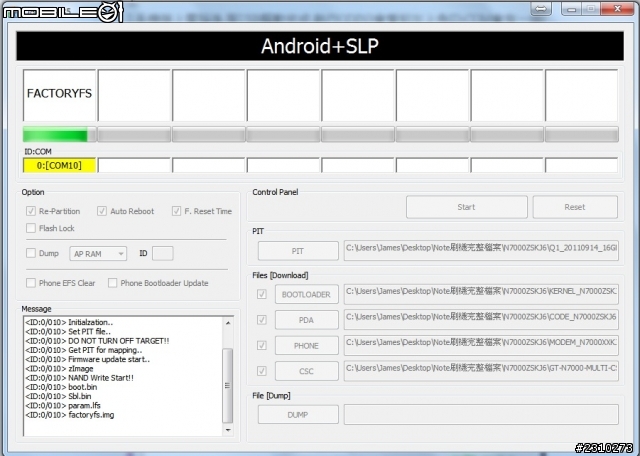
Task: Enable the Flash Lock checkbox
Action: (x=30, y=229)
